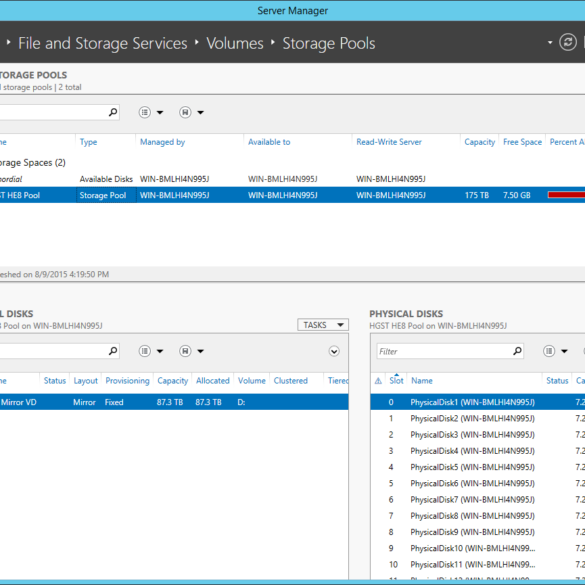Click 175 TB capacity cell

coord(476,195)
